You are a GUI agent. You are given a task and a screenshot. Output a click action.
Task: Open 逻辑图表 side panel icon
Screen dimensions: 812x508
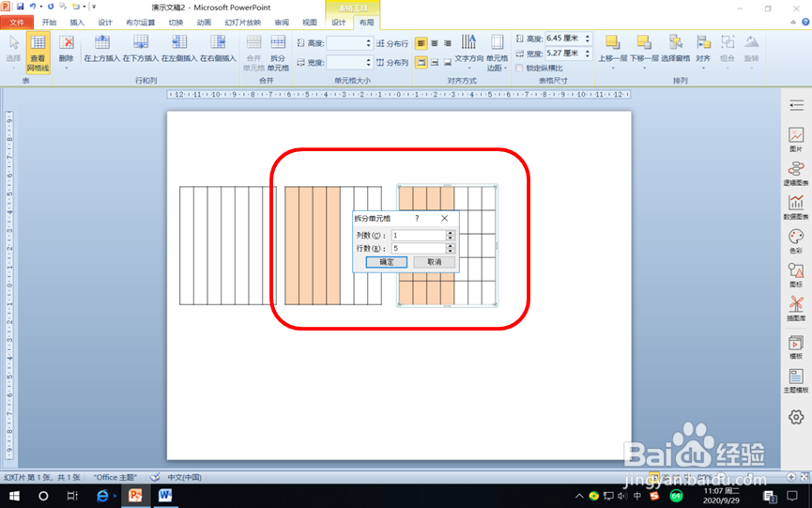pyautogui.click(x=796, y=174)
